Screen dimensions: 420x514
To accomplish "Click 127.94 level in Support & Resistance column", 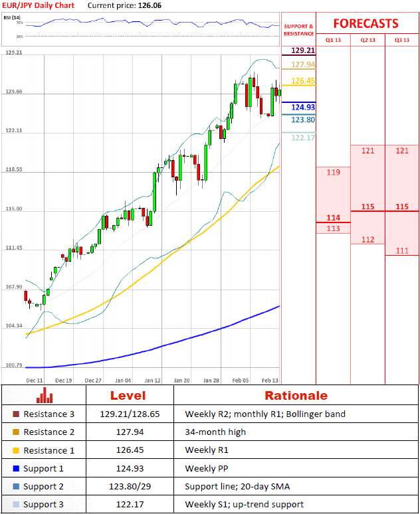I will [303, 64].
